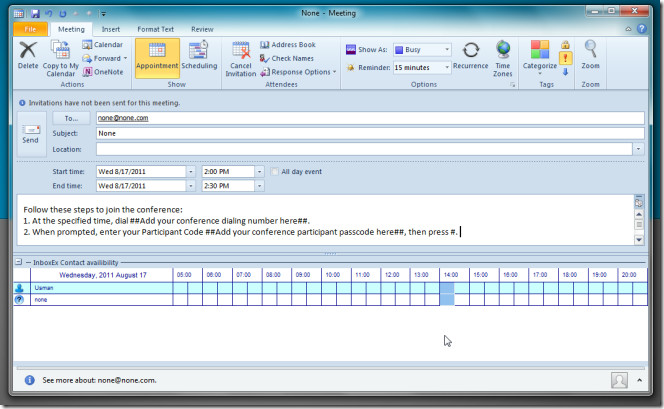This screenshot has width=664, height=409.
Task: Open the Address Book
Action: [x=288, y=44]
